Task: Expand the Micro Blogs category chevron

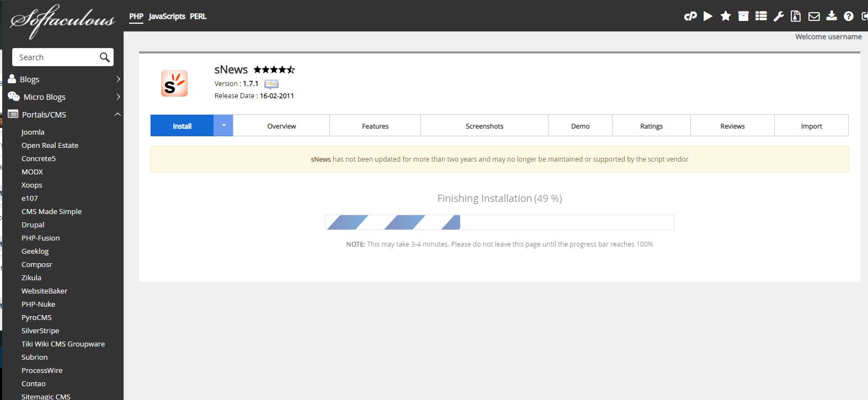Action: (x=118, y=97)
